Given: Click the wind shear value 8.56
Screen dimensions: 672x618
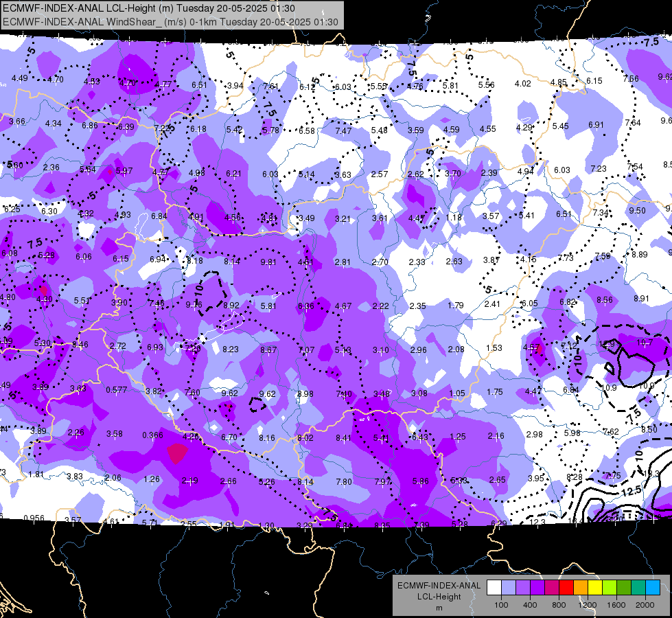Looking at the screenshot, I should pyautogui.click(x=605, y=300).
